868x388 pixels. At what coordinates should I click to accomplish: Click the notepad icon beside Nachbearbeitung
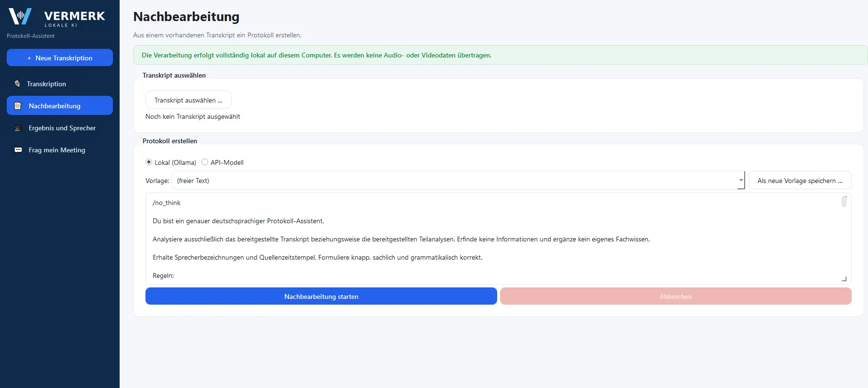[x=18, y=106]
